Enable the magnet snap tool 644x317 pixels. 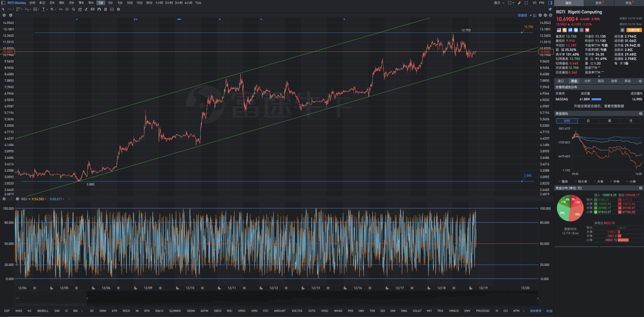99,9
